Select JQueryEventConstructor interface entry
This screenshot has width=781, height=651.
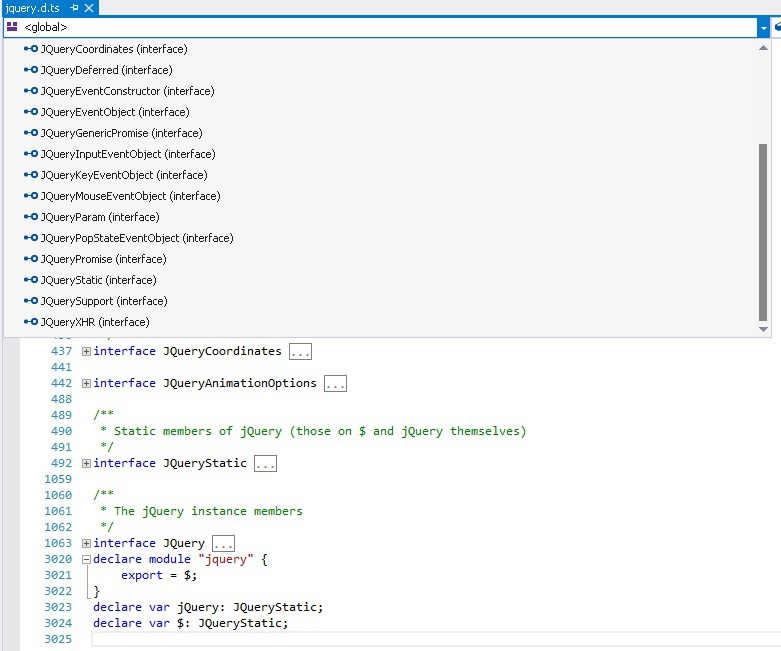point(388,91)
